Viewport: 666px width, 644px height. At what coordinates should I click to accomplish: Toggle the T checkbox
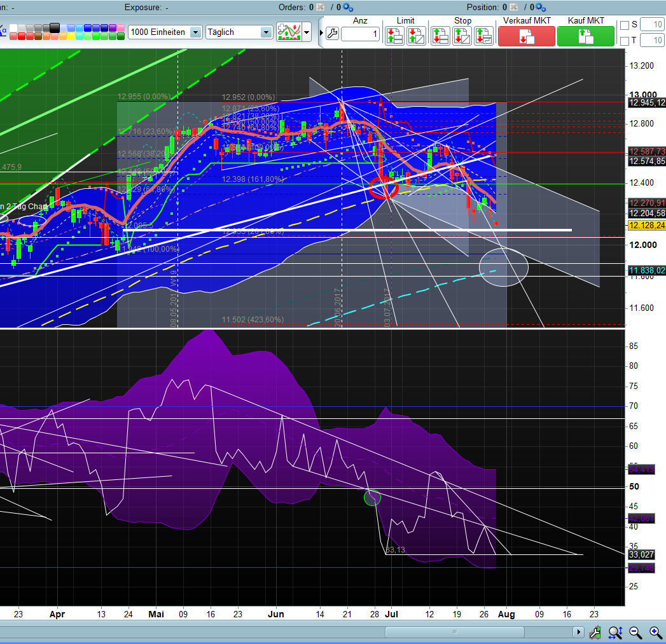point(625,41)
